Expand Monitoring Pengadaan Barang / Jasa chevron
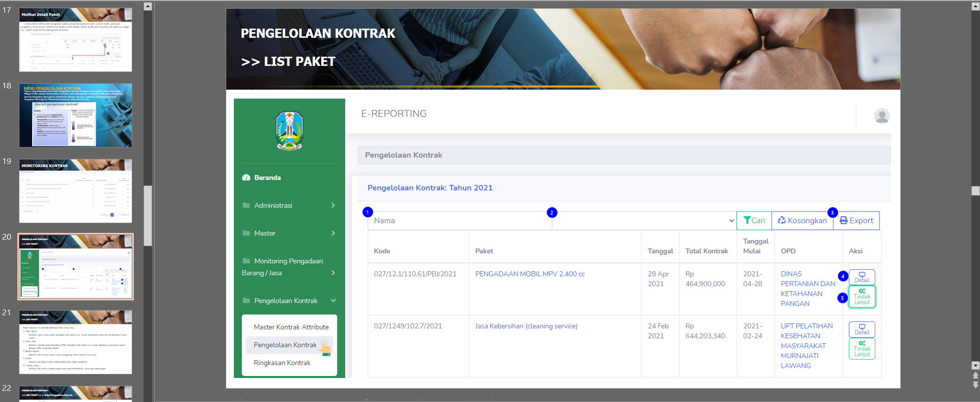 [333, 273]
